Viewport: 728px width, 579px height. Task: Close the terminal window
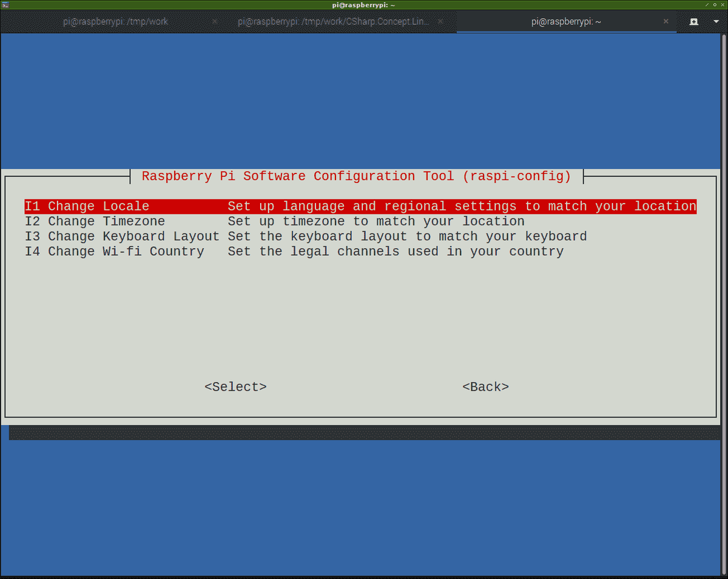pyautogui.click(x=722, y=4)
